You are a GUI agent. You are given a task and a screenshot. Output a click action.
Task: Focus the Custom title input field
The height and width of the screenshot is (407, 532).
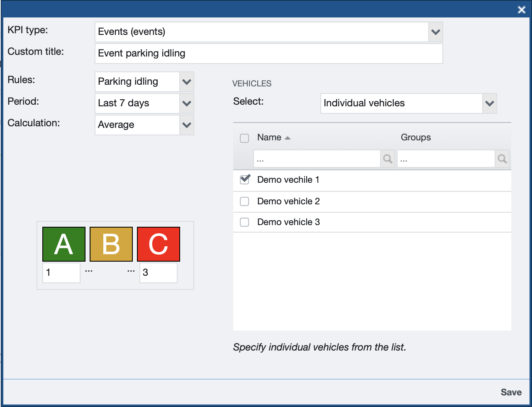coord(269,54)
